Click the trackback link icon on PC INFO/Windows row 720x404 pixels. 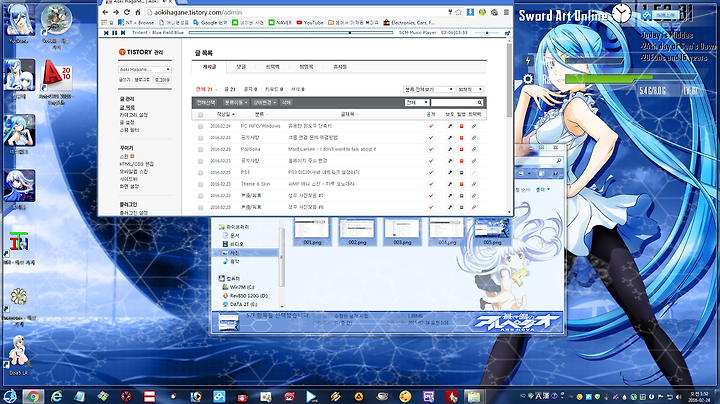[474, 126]
